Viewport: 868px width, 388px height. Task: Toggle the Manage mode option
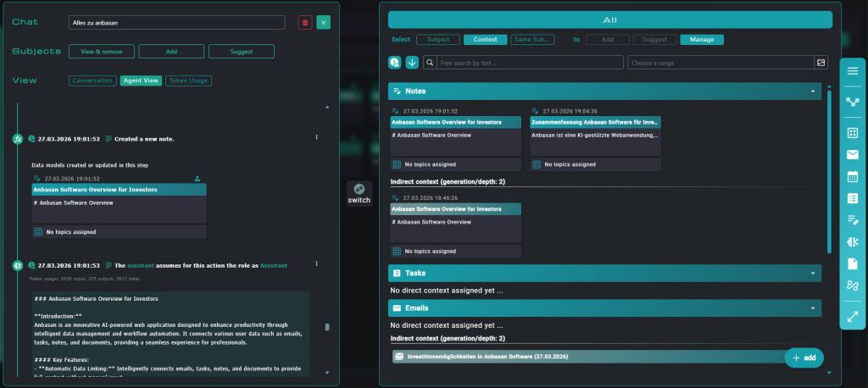[702, 39]
